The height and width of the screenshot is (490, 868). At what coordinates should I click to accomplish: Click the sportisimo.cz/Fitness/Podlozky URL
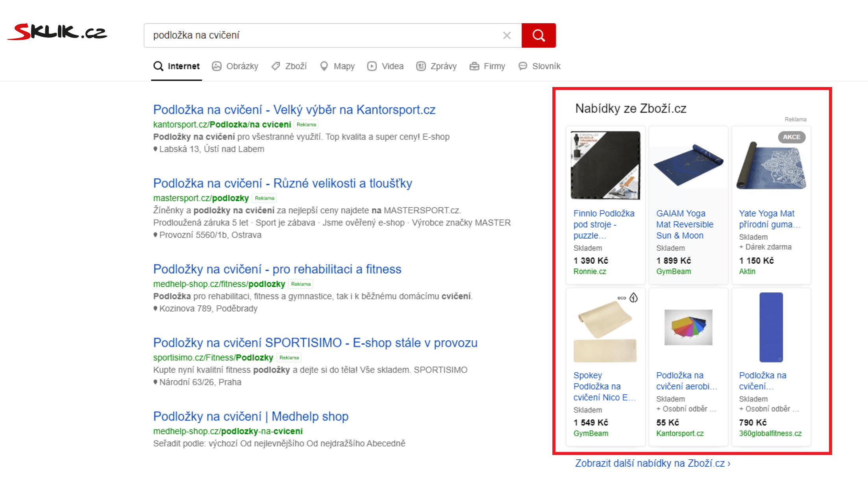(x=213, y=357)
